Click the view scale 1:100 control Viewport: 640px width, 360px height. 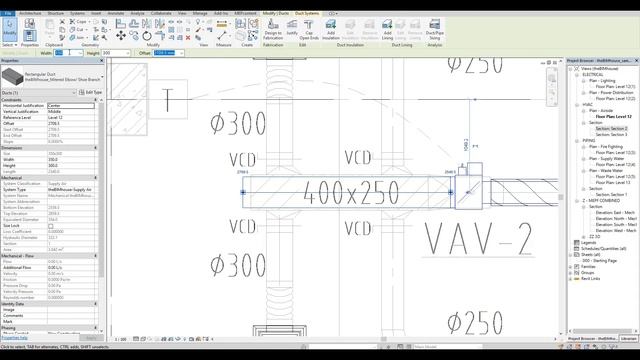[120, 339]
